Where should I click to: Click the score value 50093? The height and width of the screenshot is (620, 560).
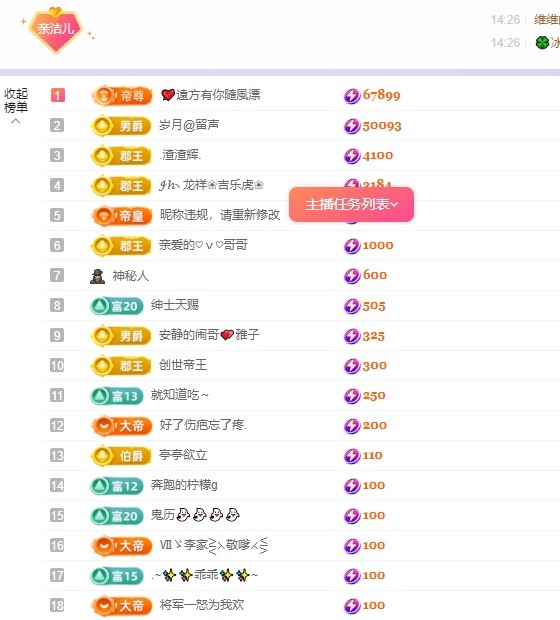(382, 126)
